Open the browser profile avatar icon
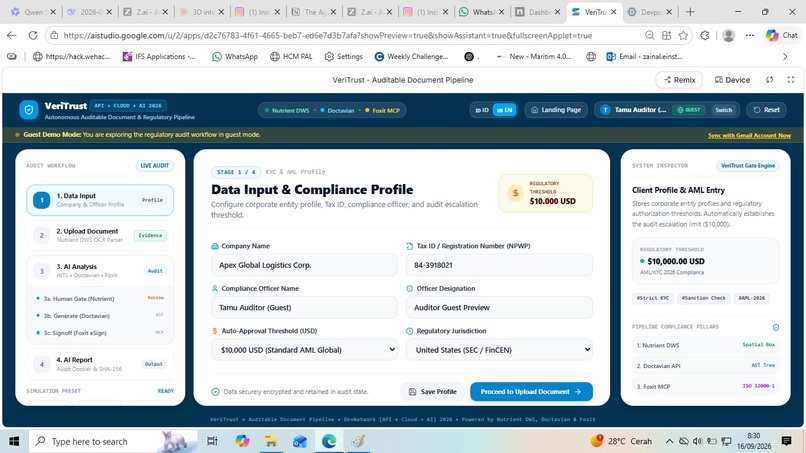This screenshot has width=806, height=453. pyautogui.click(x=728, y=35)
